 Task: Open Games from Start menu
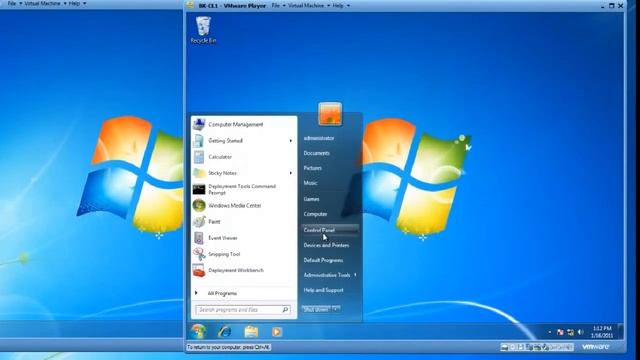point(311,199)
